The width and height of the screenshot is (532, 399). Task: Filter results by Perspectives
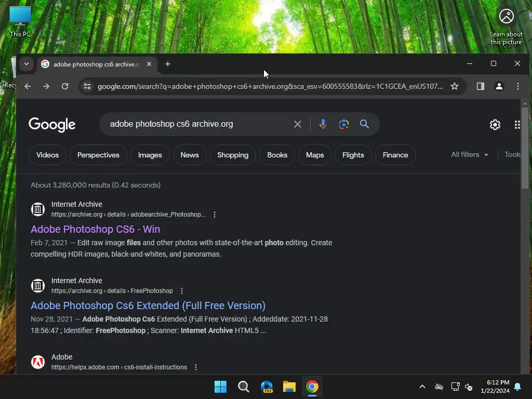[x=98, y=155]
